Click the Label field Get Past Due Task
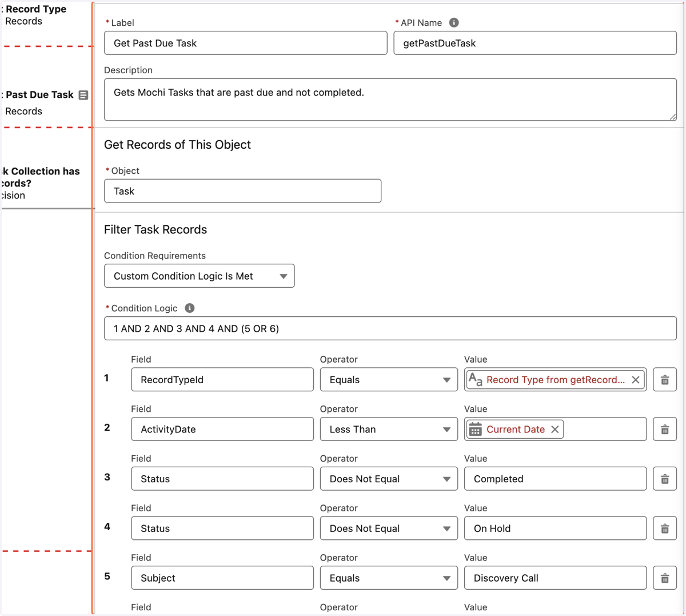The height and width of the screenshot is (616, 686). (x=246, y=43)
